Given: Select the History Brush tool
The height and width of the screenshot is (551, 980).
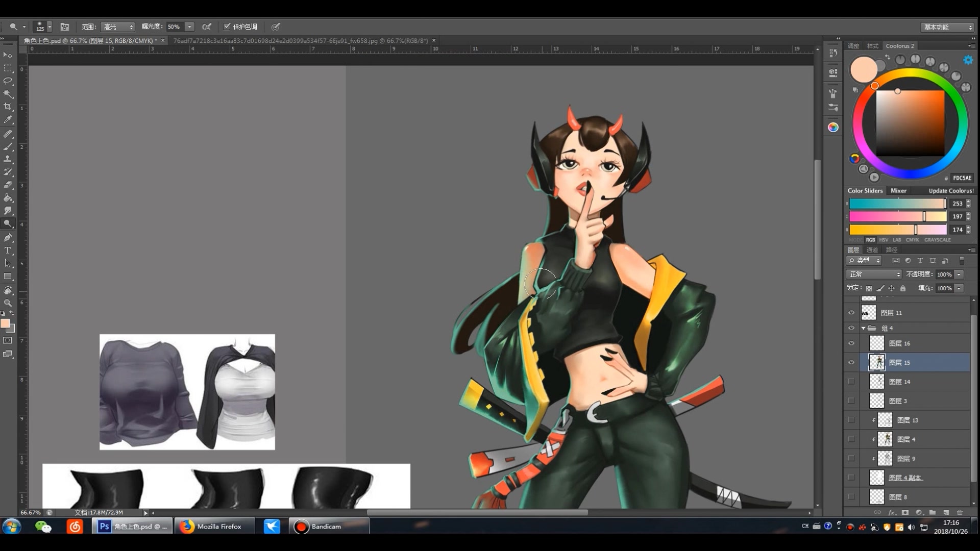Looking at the screenshot, I should (8, 172).
